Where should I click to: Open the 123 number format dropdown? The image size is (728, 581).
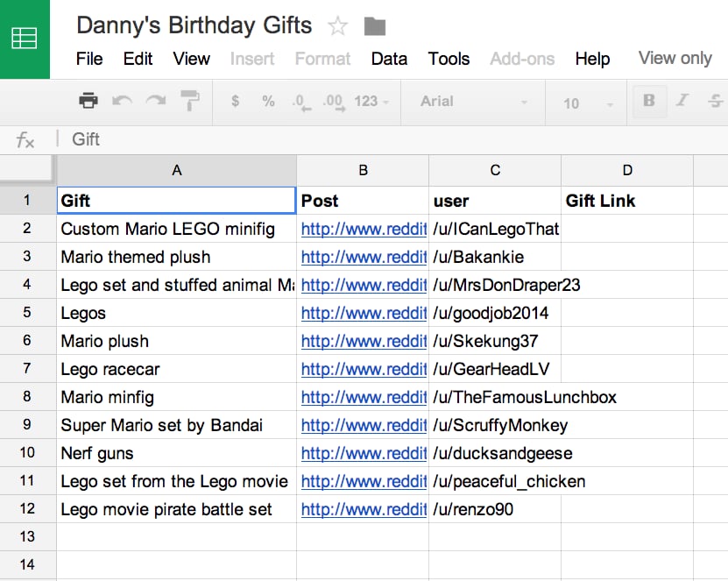(368, 101)
